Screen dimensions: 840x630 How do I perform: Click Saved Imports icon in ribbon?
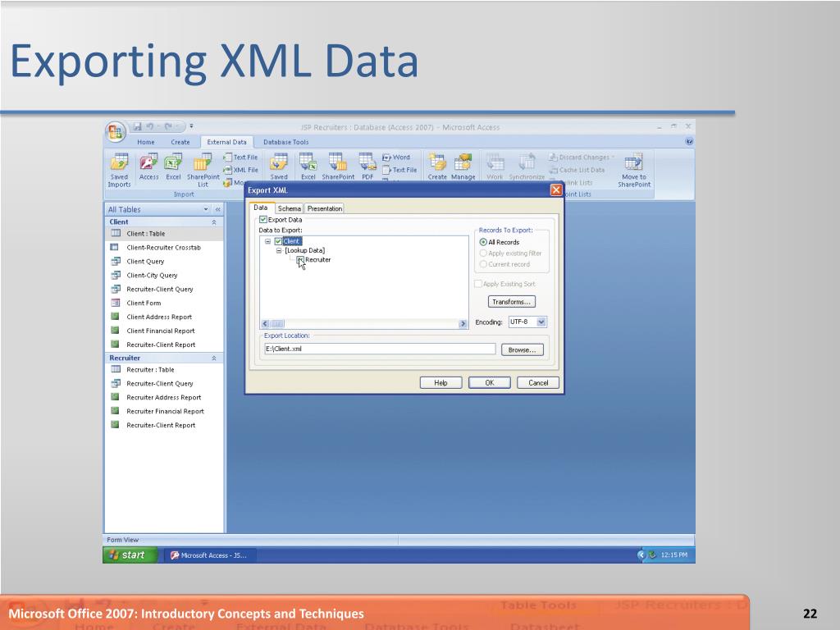pos(120,171)
